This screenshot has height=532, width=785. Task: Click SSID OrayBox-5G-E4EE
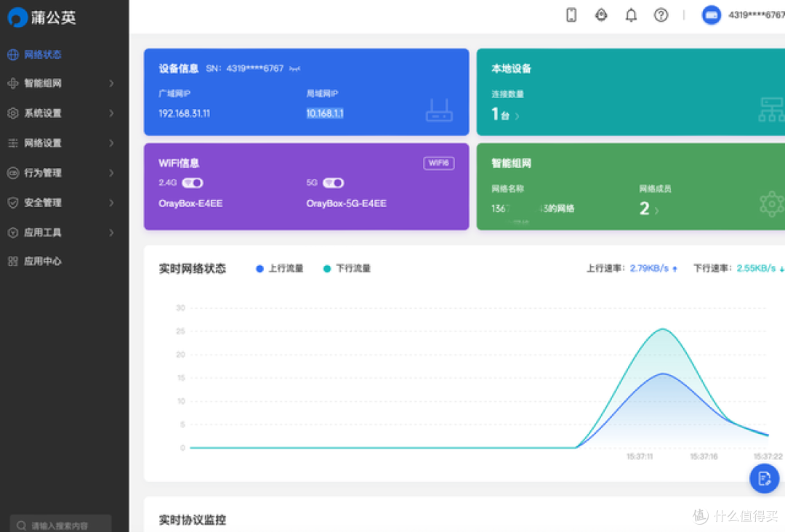347,203
